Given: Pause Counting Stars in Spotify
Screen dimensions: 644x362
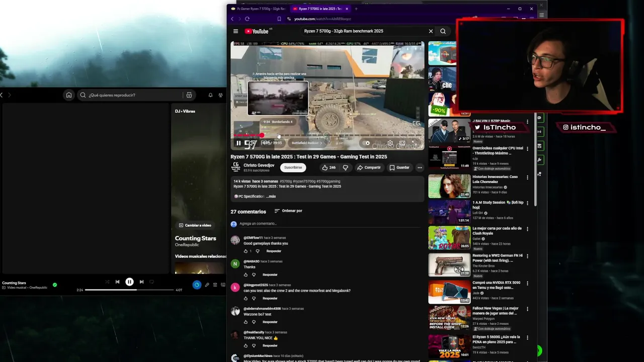Looking at the screenshot, I should [129, 282].
